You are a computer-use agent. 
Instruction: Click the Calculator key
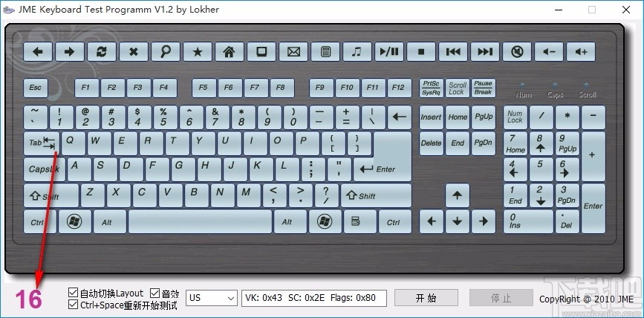(x=325, y=52)
